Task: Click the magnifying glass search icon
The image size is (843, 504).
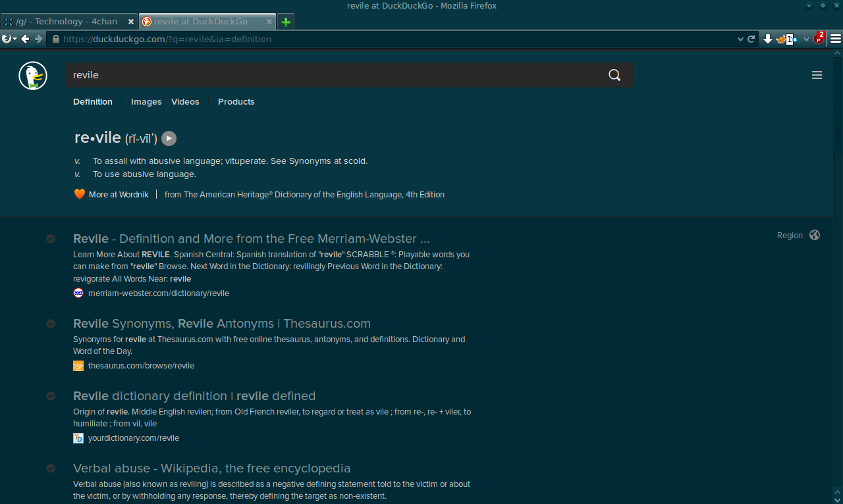Action: tap(614, 75)
